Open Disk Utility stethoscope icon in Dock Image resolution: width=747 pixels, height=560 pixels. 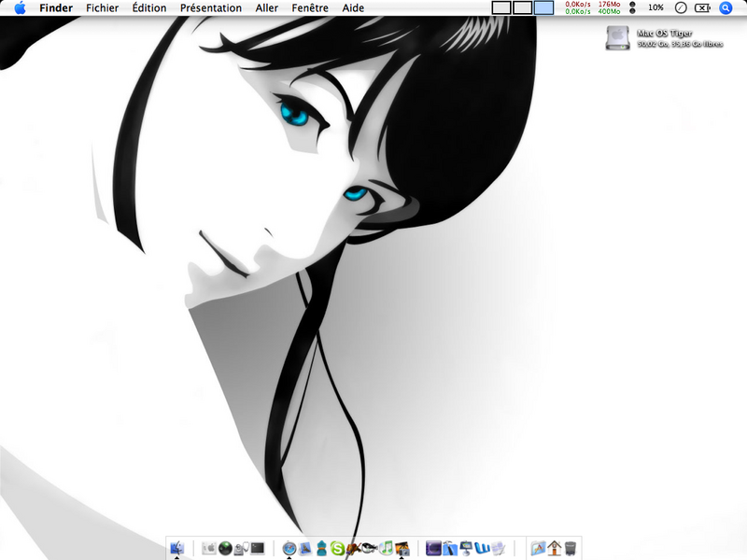[242, 548]
